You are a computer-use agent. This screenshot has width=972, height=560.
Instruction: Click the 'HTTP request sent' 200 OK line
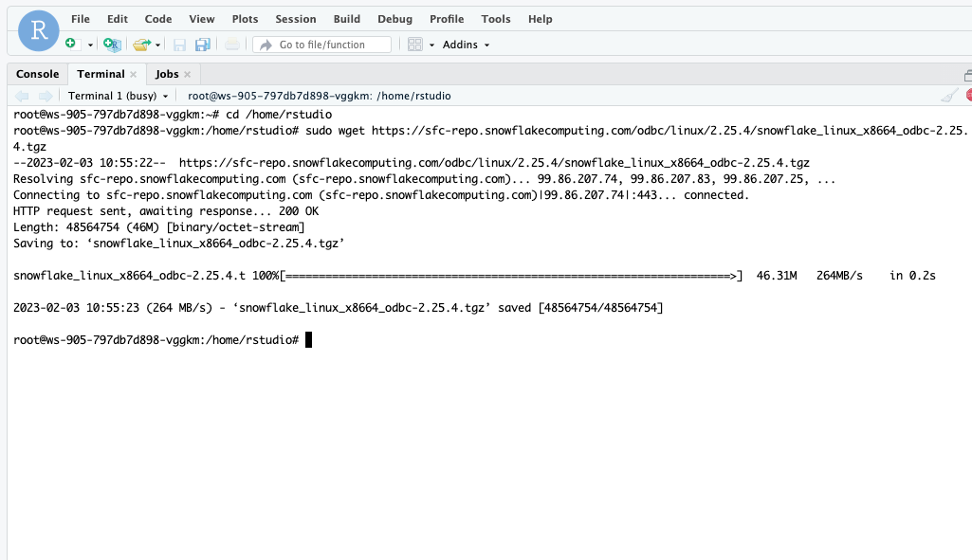tap(166, 211)
